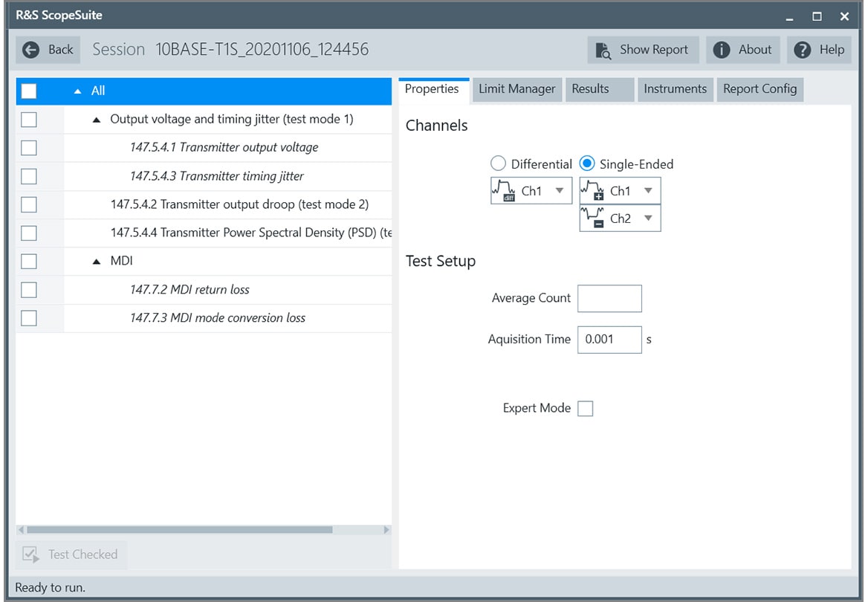
Task: Tick the All tests checkbox
Action: pyautogui.click(x=29, y=91)
